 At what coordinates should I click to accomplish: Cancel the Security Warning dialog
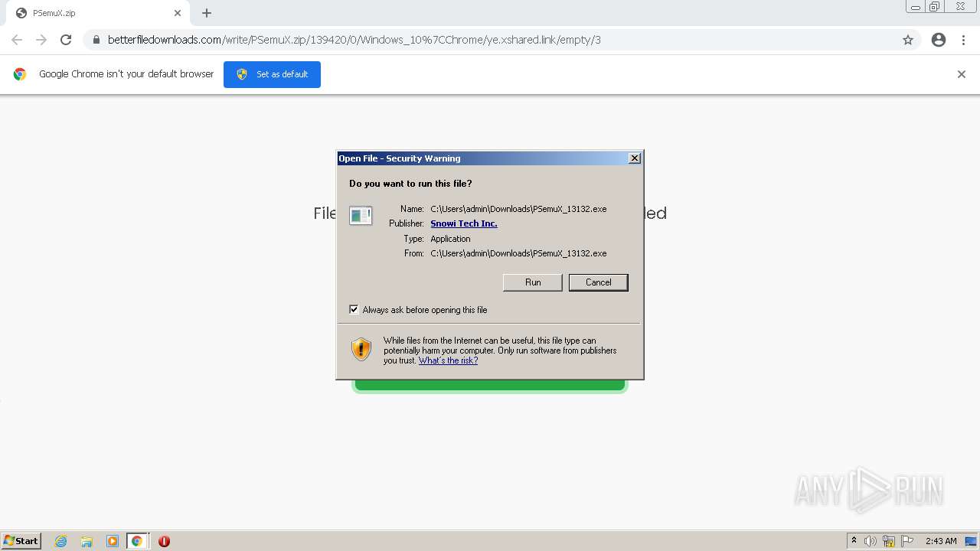[x=598, y=282]
